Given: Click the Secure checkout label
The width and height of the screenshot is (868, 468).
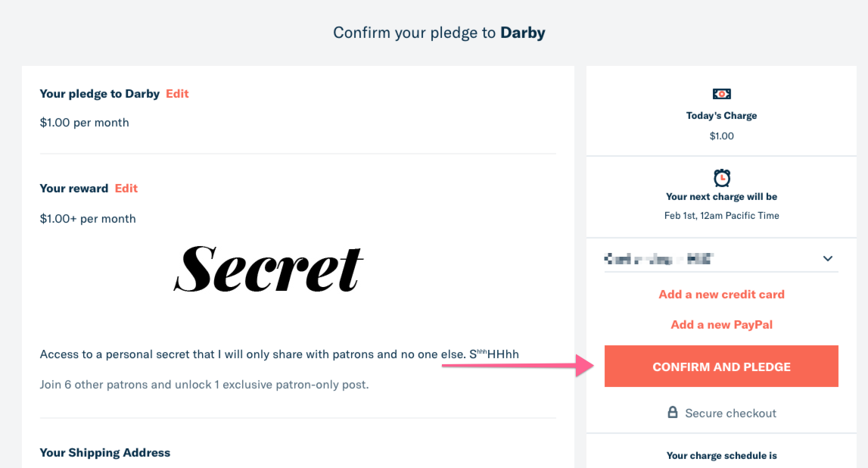Looking at the screenshot, I should 730,413.
